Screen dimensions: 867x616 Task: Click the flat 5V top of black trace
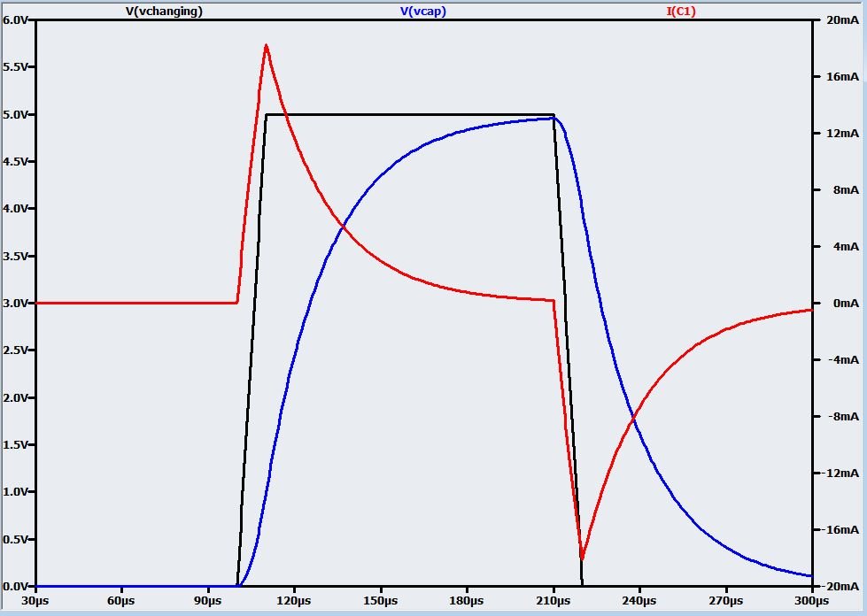pos(407,114)
